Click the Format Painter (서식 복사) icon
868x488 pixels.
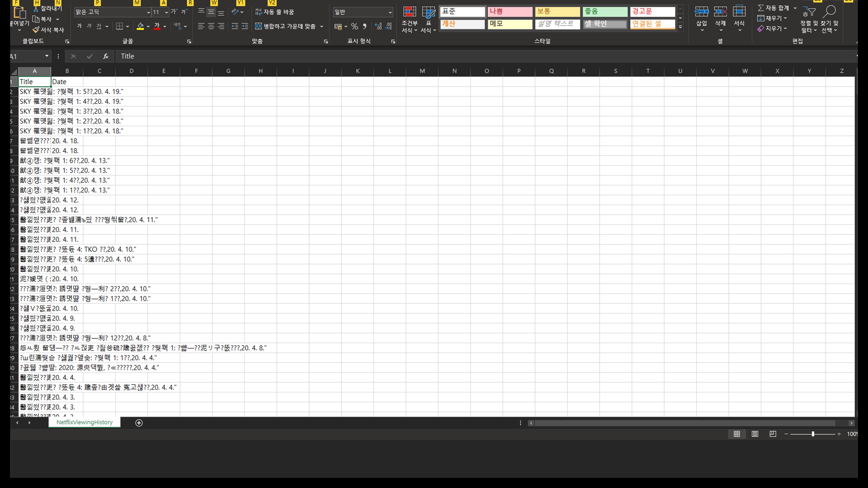pyautogui.click(x=36, y=30)
